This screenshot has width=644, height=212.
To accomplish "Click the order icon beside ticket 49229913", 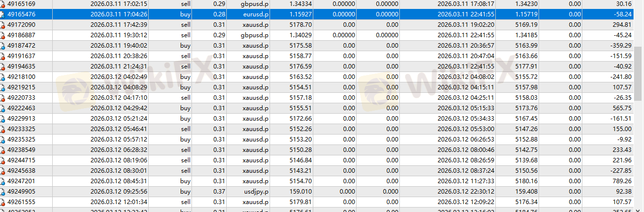I will click(x=3, y=119).
